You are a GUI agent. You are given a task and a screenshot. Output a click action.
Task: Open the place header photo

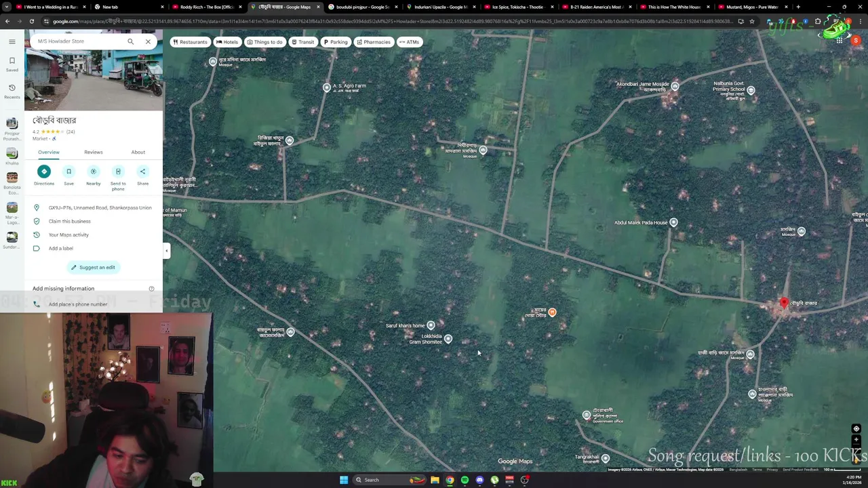tap(94, 80)
